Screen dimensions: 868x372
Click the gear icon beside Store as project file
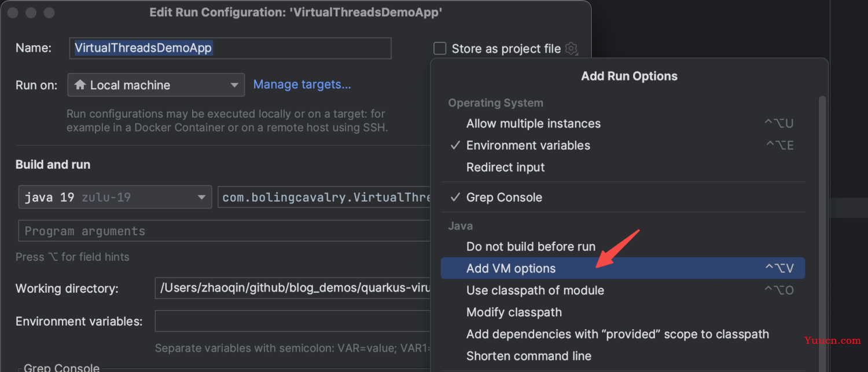(x=571, y=49)
